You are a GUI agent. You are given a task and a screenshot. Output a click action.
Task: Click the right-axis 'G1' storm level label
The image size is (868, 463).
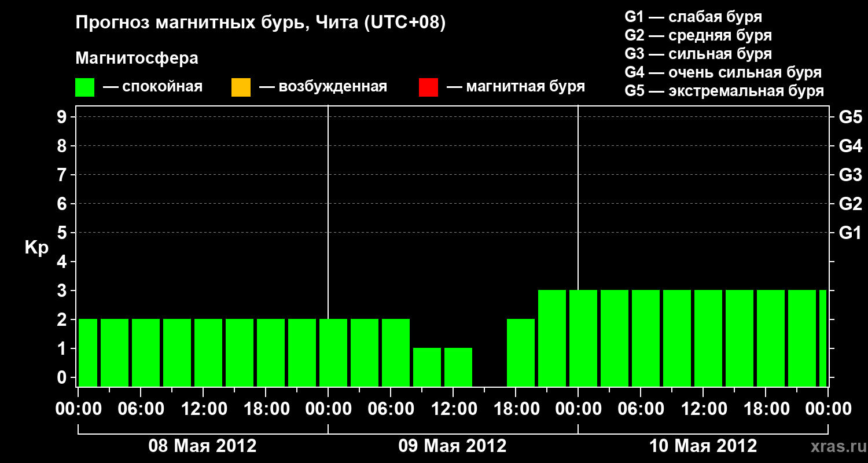[x=851, y=233]
